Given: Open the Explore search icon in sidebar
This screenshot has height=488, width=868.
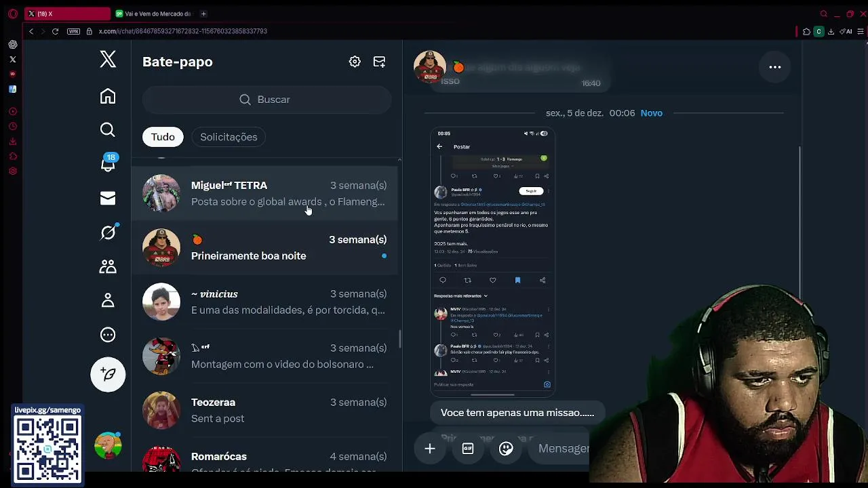Looking at the screenshot, I should [108, 129].
